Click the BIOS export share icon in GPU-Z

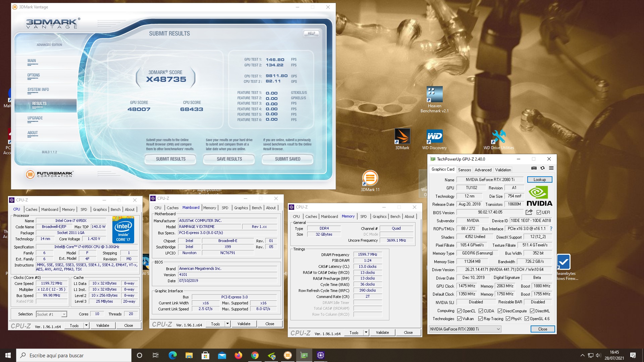pyautogui.click(x=529, y=212)
